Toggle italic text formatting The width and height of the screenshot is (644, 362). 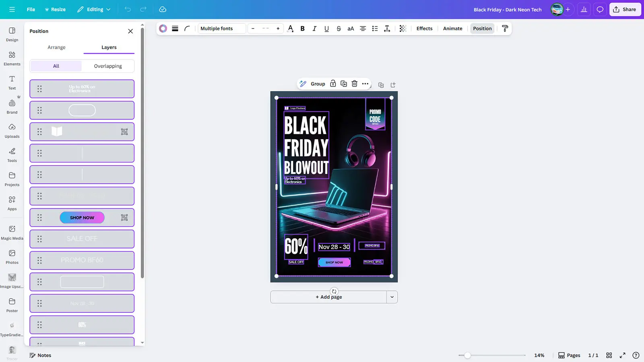[314, 29]
